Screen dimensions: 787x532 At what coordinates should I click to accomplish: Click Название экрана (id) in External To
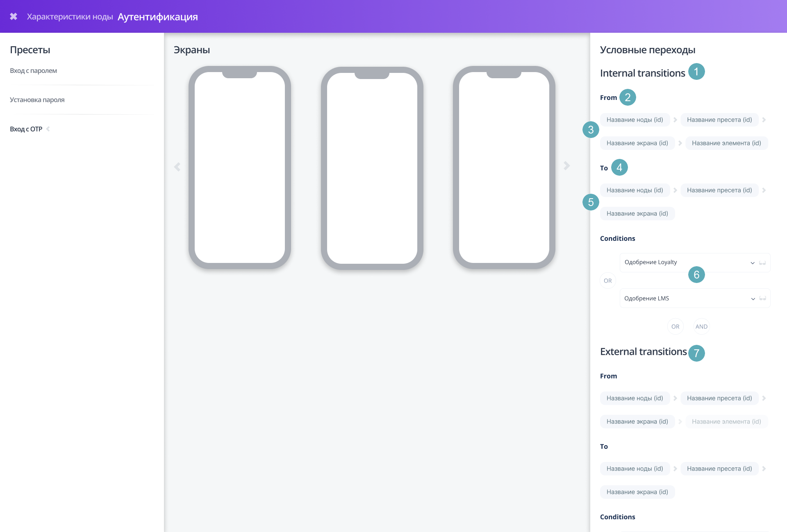[637, 492]
